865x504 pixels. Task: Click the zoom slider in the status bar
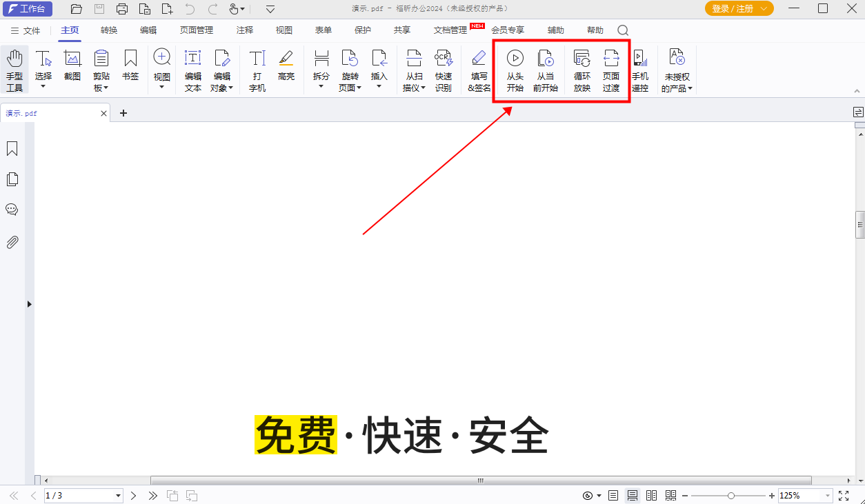pyautogui.click(x=730, y=495)
